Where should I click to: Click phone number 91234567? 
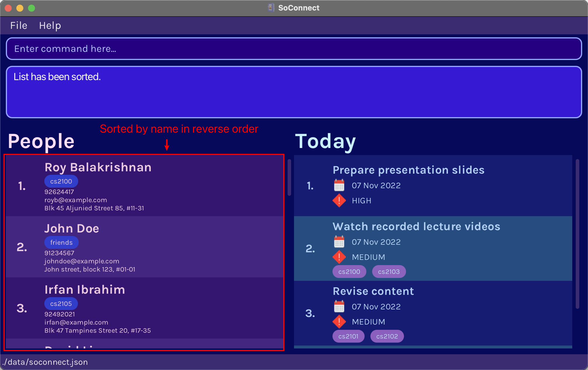(x=59, y=253)
